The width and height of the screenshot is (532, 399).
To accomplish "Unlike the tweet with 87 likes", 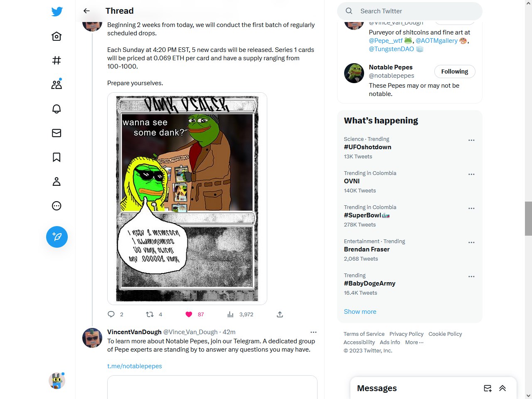I will 189,314.
